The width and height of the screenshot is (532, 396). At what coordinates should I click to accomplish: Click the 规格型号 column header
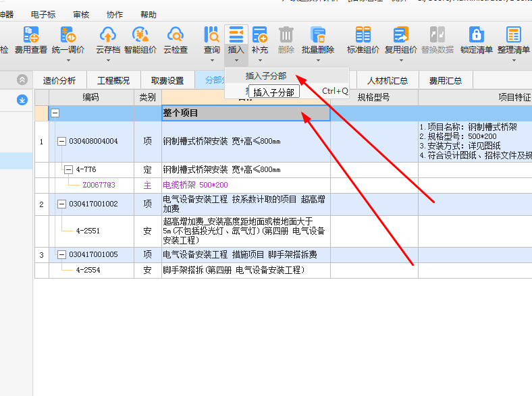point(374,98)
